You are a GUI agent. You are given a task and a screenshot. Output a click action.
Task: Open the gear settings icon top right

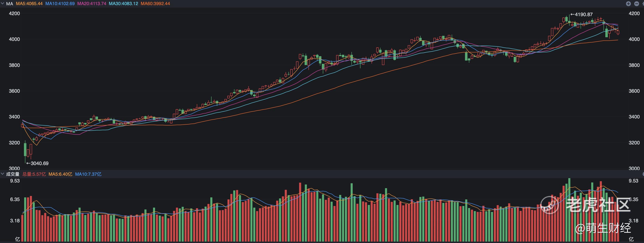coord(643,3)
